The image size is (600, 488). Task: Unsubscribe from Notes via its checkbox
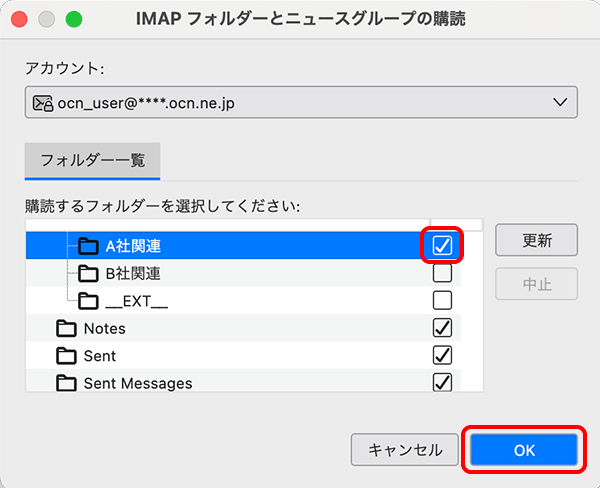pos(442,328)
